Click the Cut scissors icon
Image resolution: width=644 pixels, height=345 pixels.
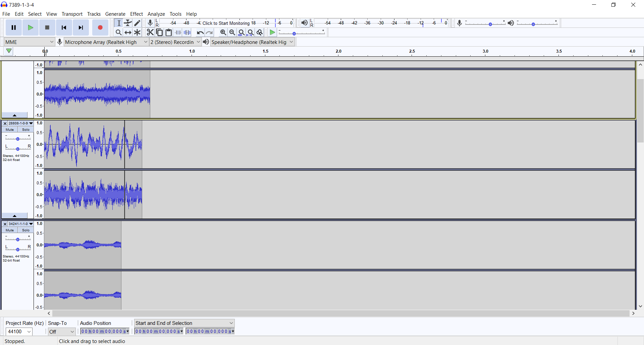(150, 33)
